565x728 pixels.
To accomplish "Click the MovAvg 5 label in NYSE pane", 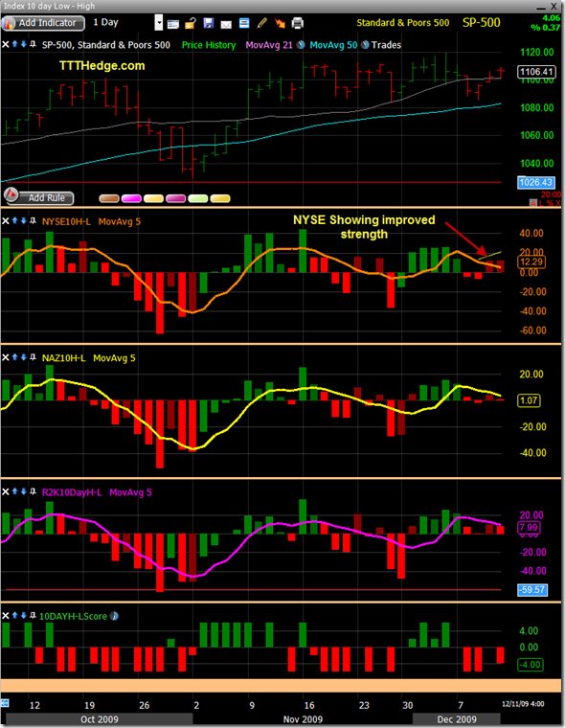I will coord(120,221).
